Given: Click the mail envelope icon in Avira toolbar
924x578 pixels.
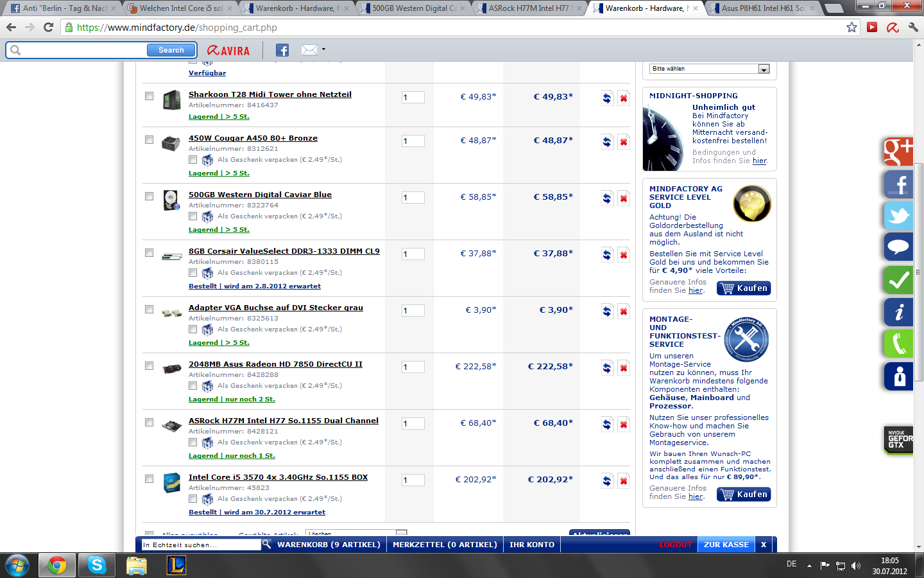Looking at the screenshot, I should pyautogui.click(x=309, y=50).
